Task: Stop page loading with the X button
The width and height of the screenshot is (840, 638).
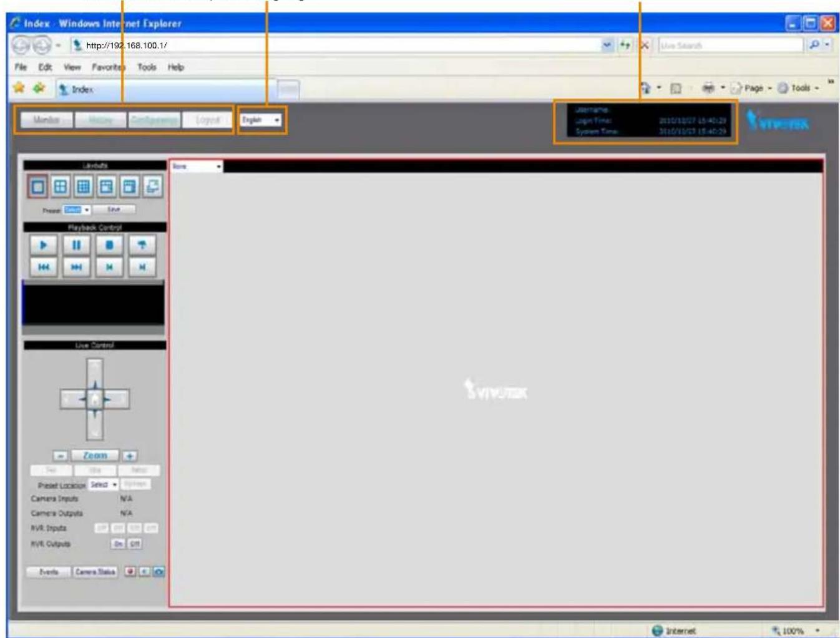Action: coord(645,45)
